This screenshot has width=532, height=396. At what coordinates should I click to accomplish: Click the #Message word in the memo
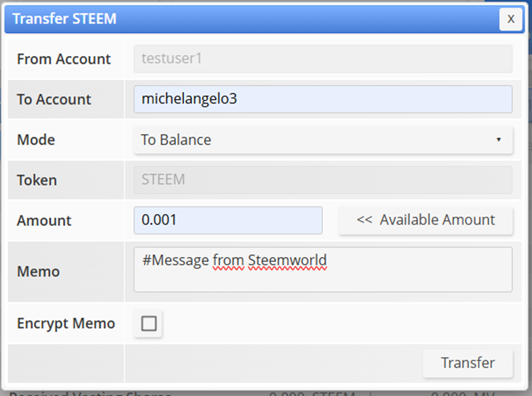175,260
